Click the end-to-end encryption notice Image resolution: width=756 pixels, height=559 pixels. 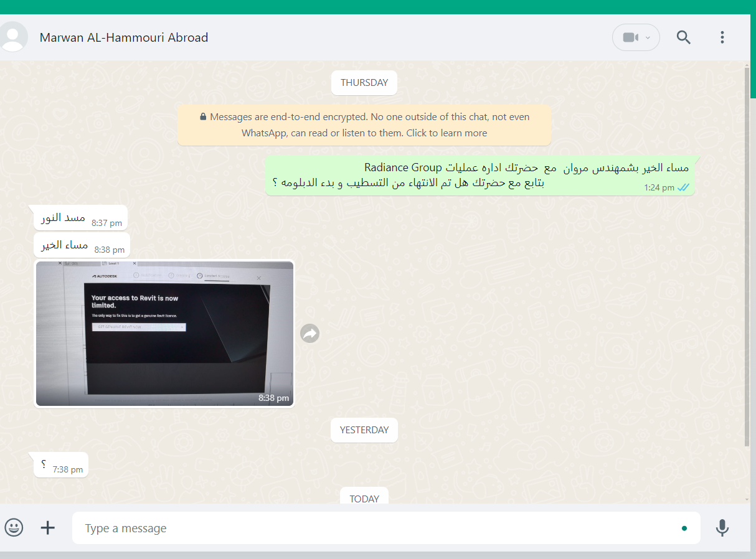coord(364,125)
